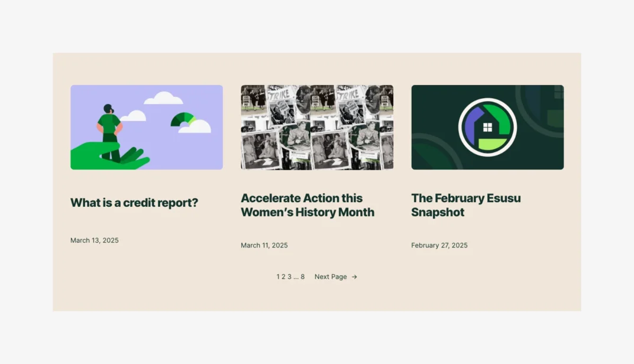Open 'The February Esusu Snapshot' article
Viewport: 634px width, 364px height.
[466, 205]
